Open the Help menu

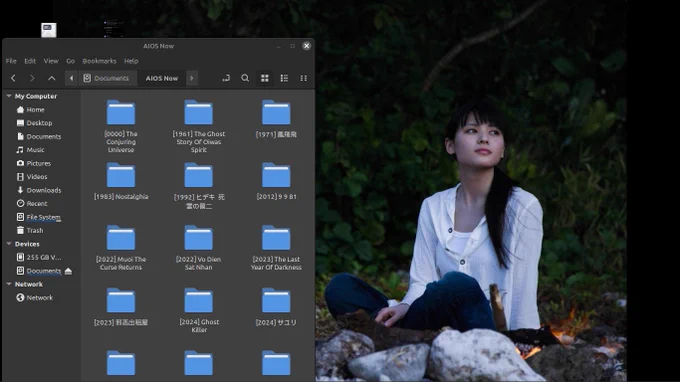pyautogui.click(x=131, y=61)
